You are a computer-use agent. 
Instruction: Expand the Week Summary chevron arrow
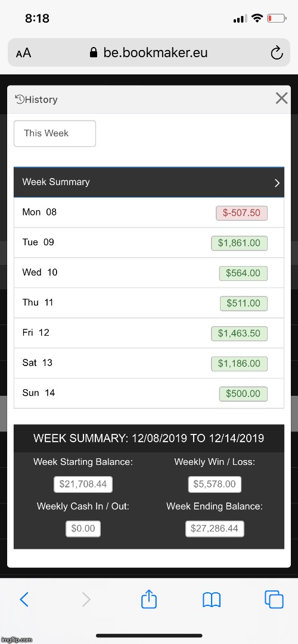point(277,183)
